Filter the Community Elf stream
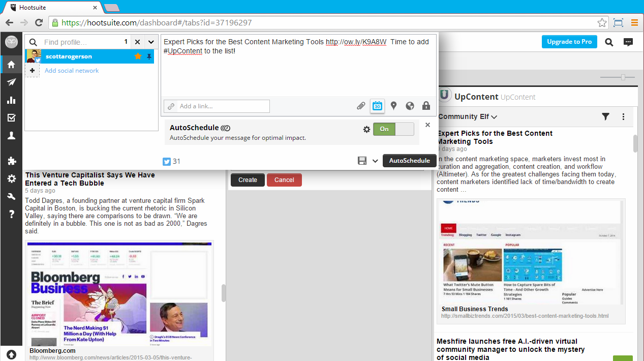 coord(605,116)
